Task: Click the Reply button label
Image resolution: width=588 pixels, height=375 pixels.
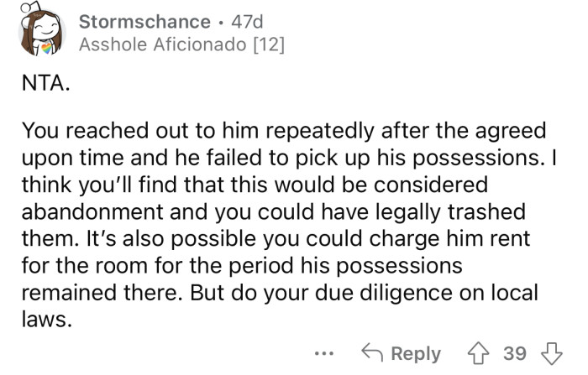Action: pyautogui.click(x=417, y=353)
